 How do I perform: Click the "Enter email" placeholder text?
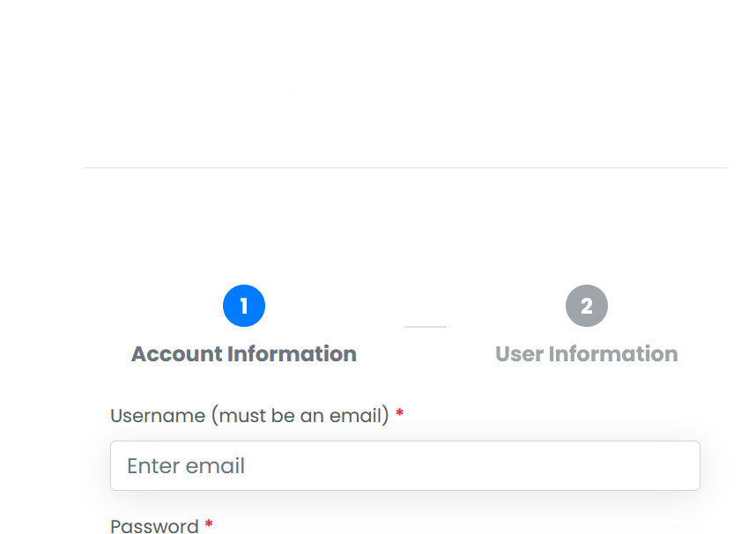point(186,465)
